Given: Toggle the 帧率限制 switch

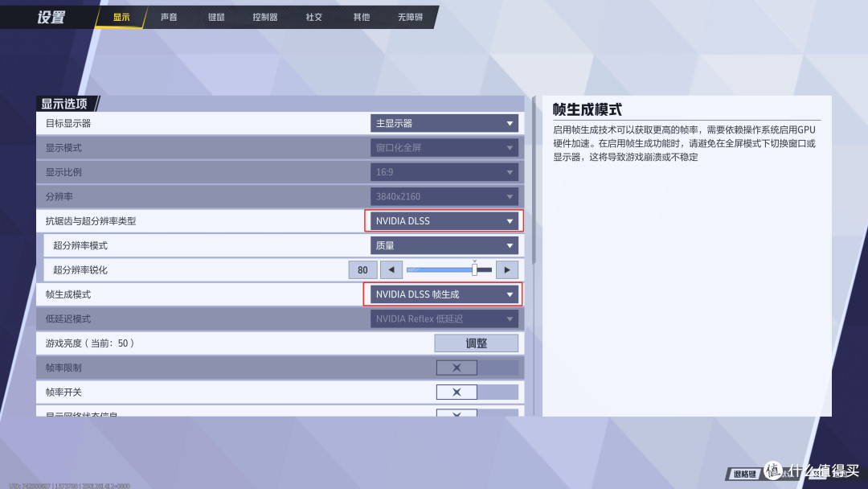Looking at the screenshot, I should tap(477, 368).
